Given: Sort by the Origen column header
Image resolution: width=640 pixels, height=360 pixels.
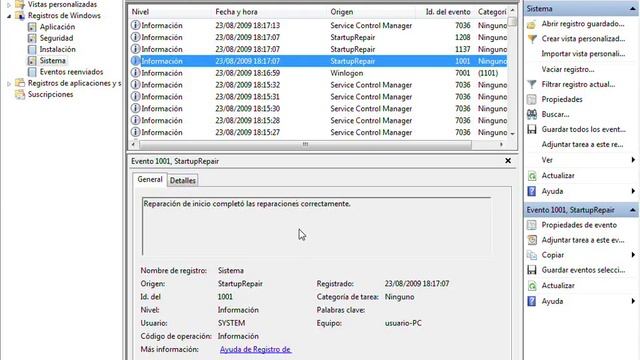Looking at the screenshot, I should pos(342,12).
